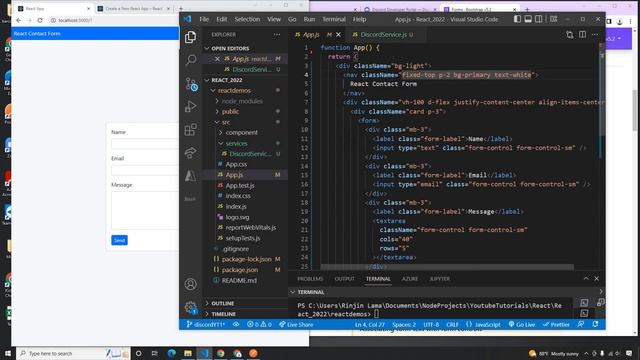Change the UTF-8 encoding setting
Image resolution: width=640 pixels, height=360 pixels.
coord(431,324)
